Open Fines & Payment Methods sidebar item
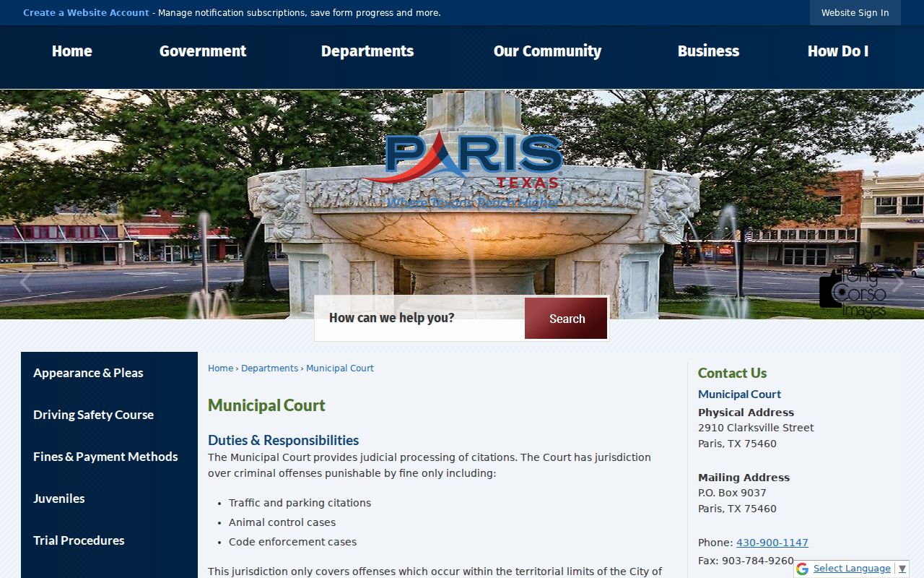 click(x=109, y=457)
